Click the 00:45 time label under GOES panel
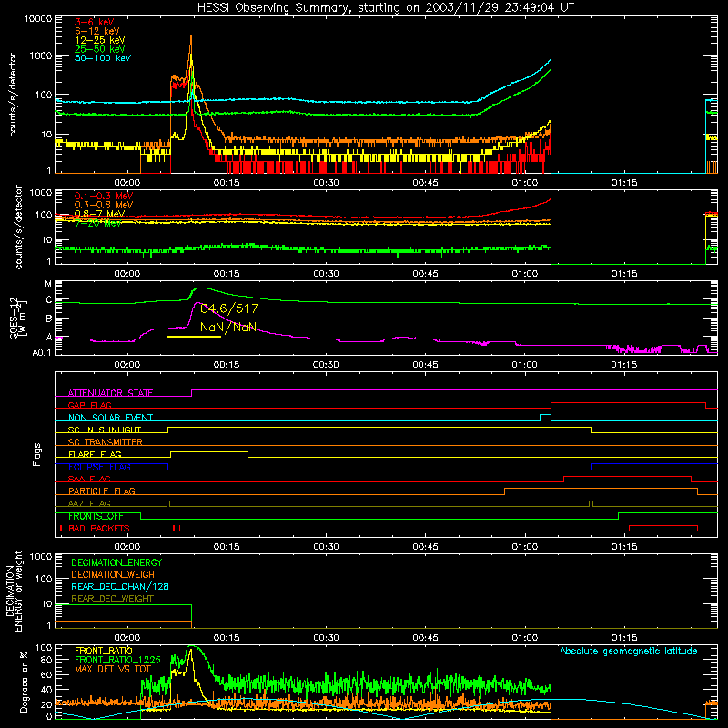 pyautogui.click(x=425, y=365)
